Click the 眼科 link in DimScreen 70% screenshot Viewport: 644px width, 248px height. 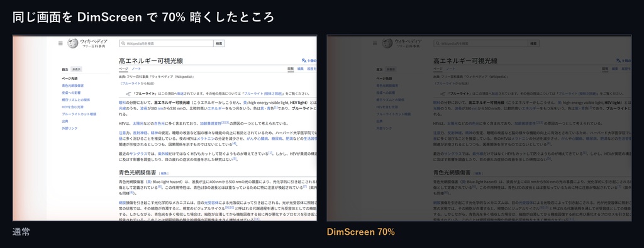(436, 103)
